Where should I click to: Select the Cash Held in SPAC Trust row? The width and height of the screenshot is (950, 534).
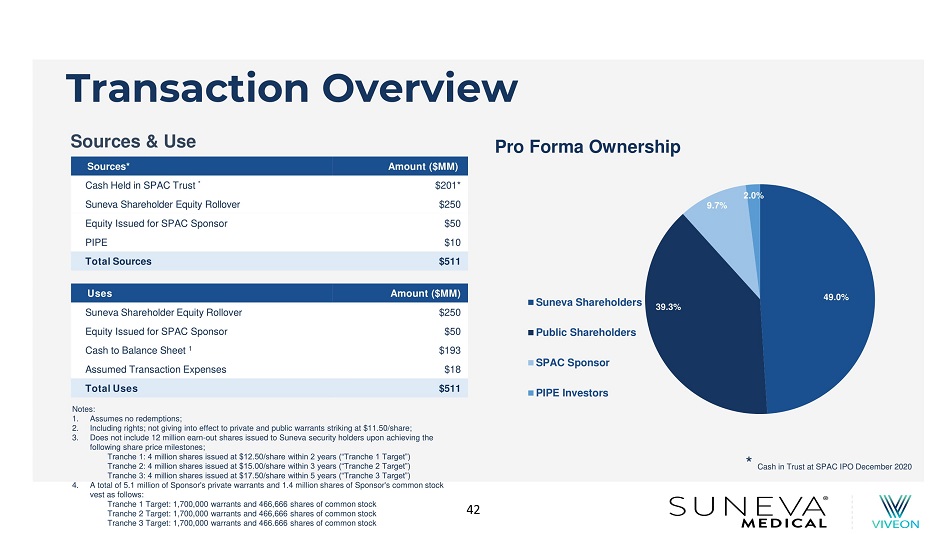tap(268, 185)
